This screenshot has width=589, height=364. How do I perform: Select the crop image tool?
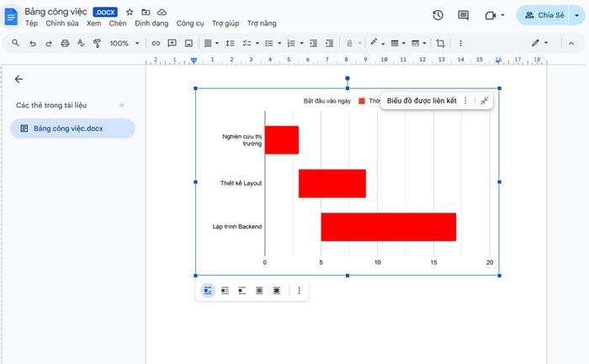tap(440, 43)
